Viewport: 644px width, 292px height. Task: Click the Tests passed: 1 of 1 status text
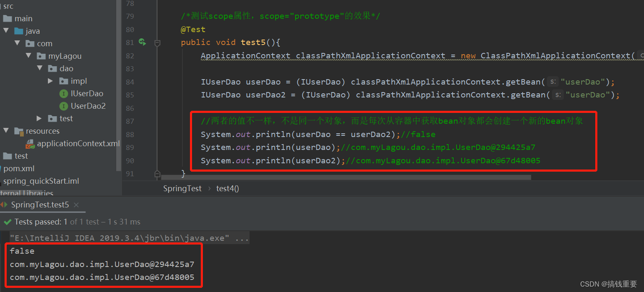(x=77, y=222)
